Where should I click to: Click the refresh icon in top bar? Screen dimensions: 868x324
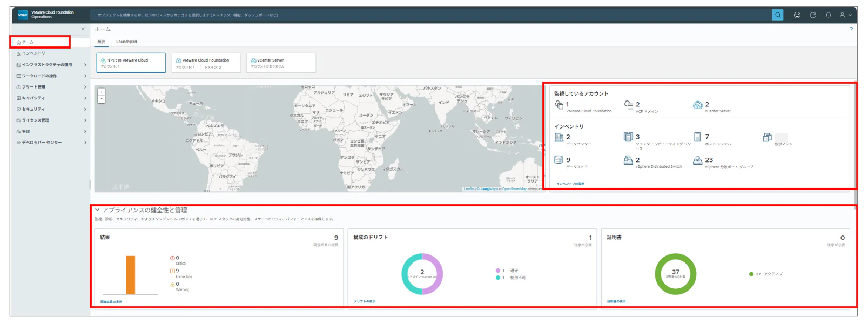click(x=812, y=15)
